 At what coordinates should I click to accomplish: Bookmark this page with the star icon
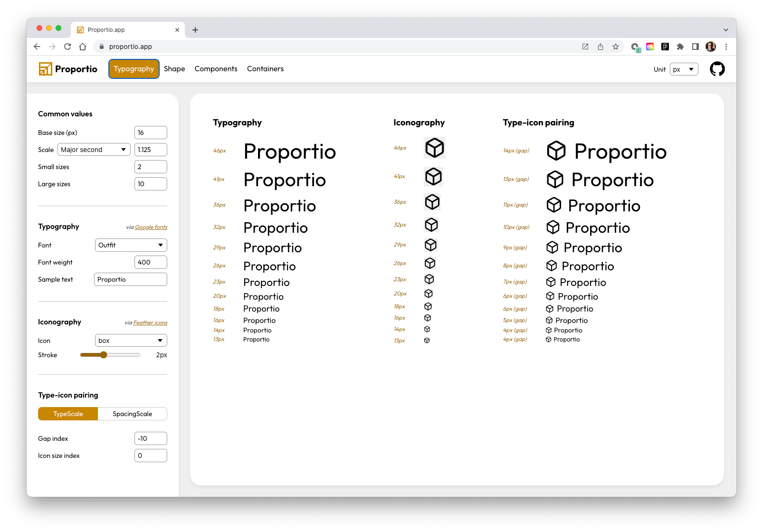[616, 47]
